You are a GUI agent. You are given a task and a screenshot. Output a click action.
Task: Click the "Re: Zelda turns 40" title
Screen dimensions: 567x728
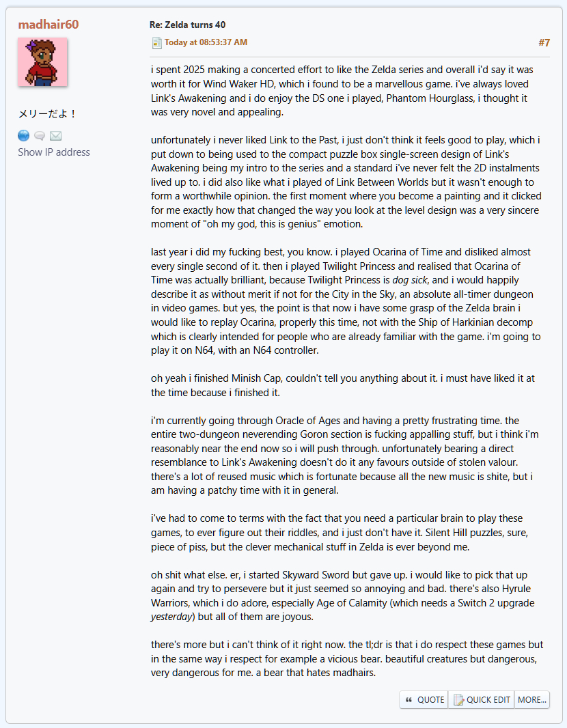click(187, 25)
